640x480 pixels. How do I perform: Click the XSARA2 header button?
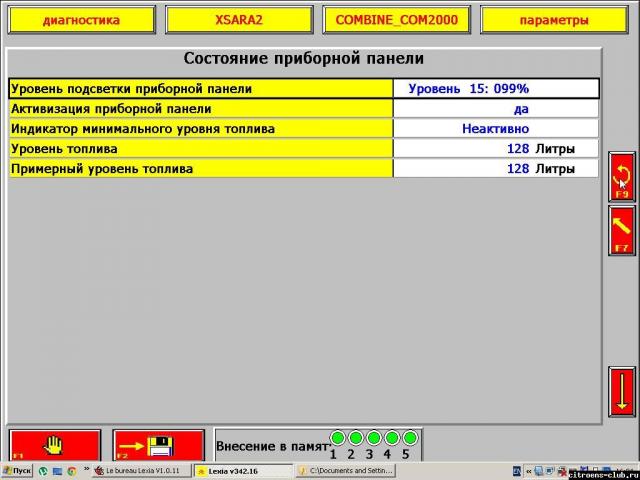pyautogui.click(x=240, y=20)
